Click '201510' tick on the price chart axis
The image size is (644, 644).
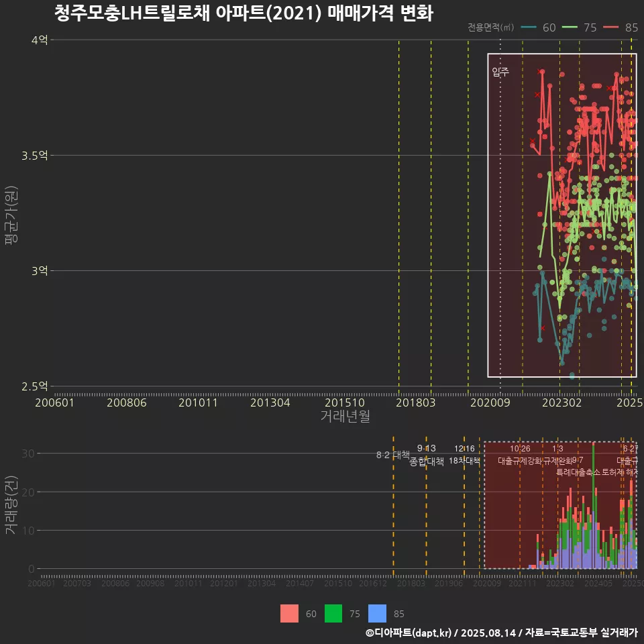[345, 402]
